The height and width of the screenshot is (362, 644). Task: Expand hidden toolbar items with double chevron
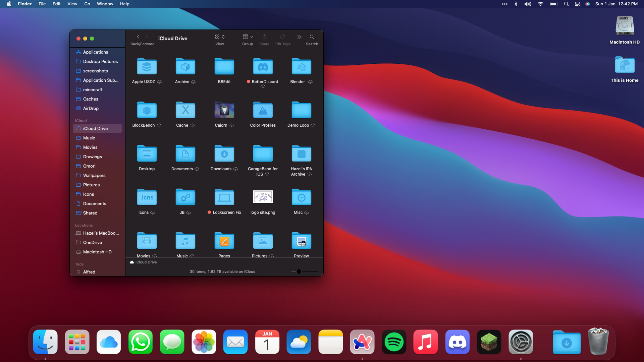click(299, 37)
